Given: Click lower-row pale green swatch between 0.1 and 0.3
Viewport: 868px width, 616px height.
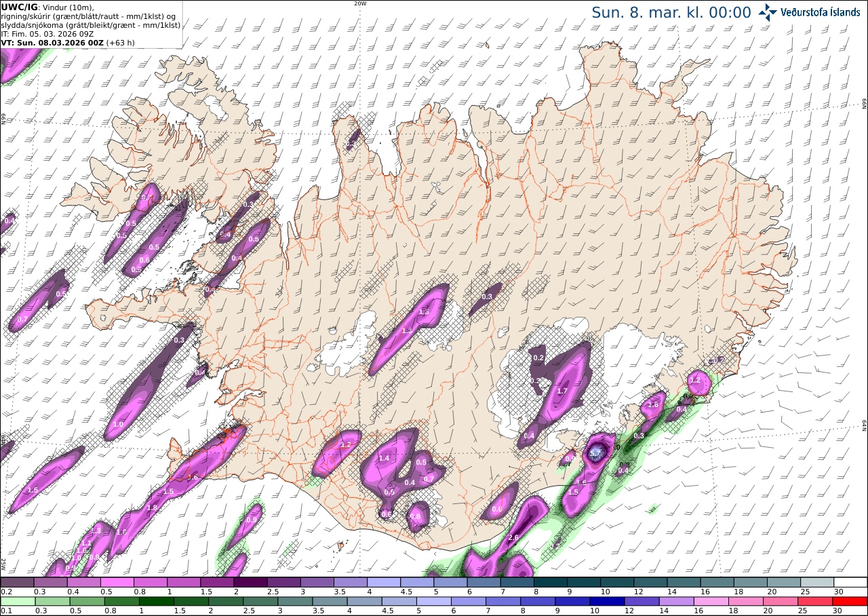Looking at the screenshot, I should [17, 601].
